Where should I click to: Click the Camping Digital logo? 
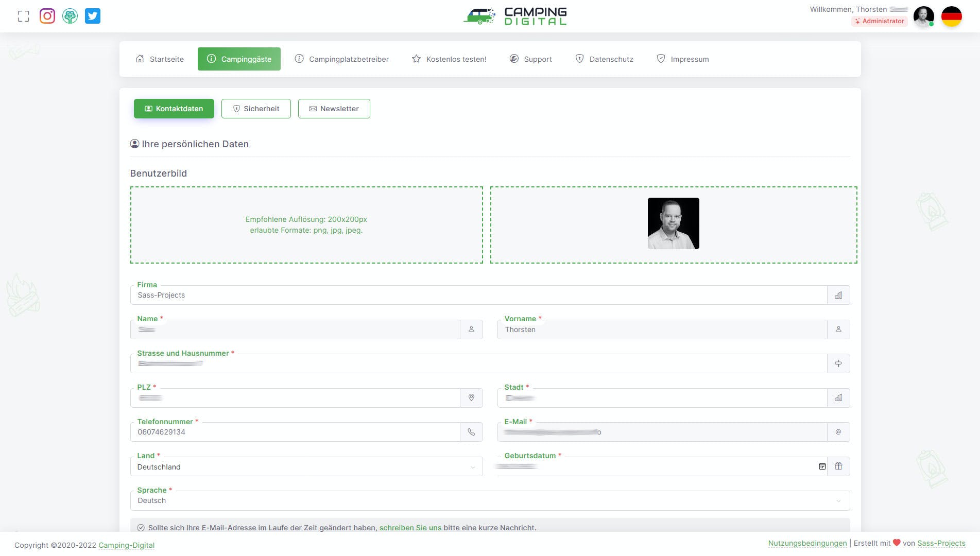(x=515, y=16)
